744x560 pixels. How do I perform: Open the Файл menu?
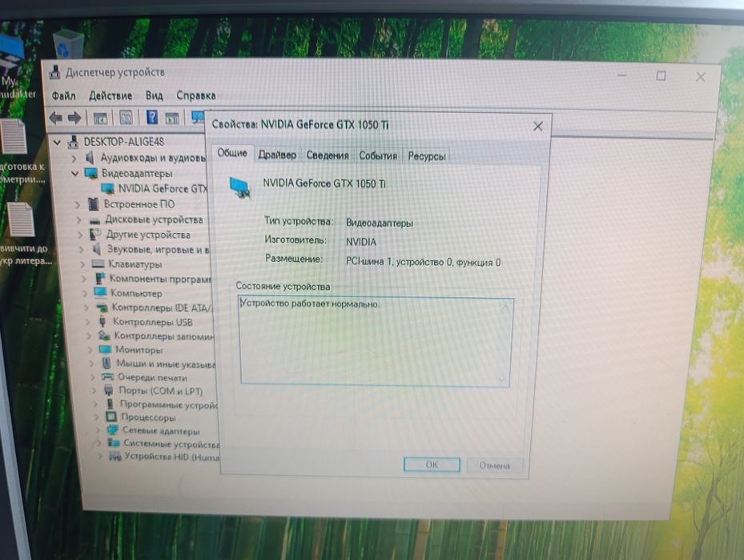tap(63, 96)
